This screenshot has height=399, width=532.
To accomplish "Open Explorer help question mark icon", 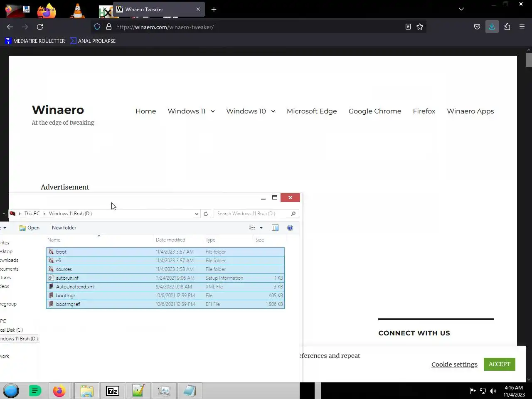I will point(290,228).
